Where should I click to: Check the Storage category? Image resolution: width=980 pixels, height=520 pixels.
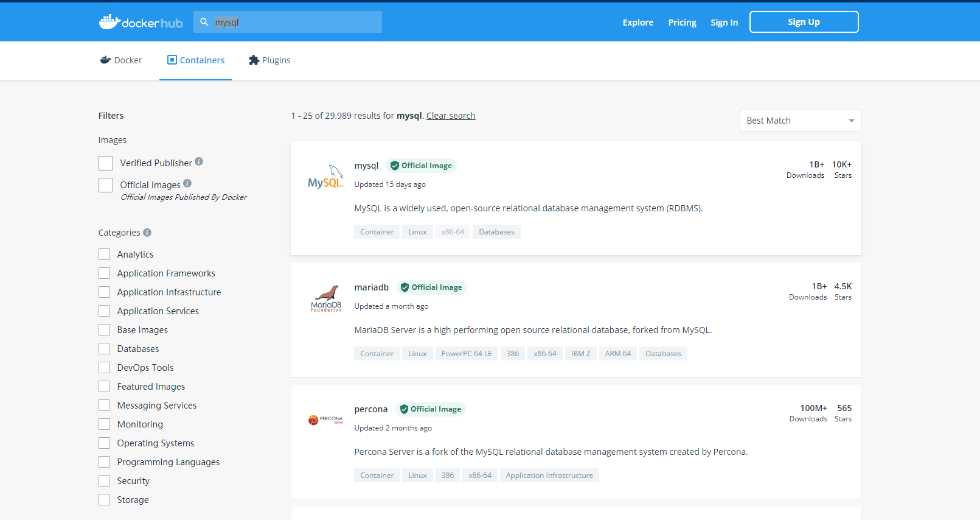coord(105,500)
